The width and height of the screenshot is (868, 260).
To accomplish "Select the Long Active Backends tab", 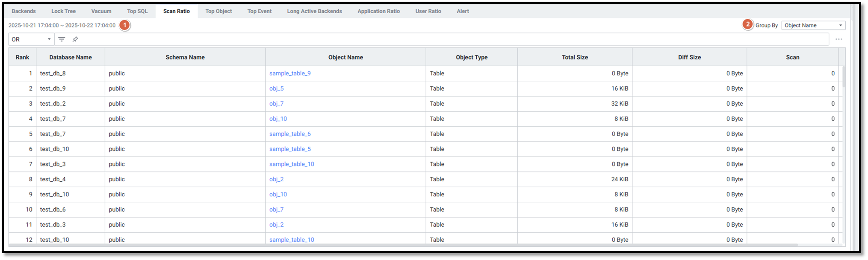I will pos(314,11).
